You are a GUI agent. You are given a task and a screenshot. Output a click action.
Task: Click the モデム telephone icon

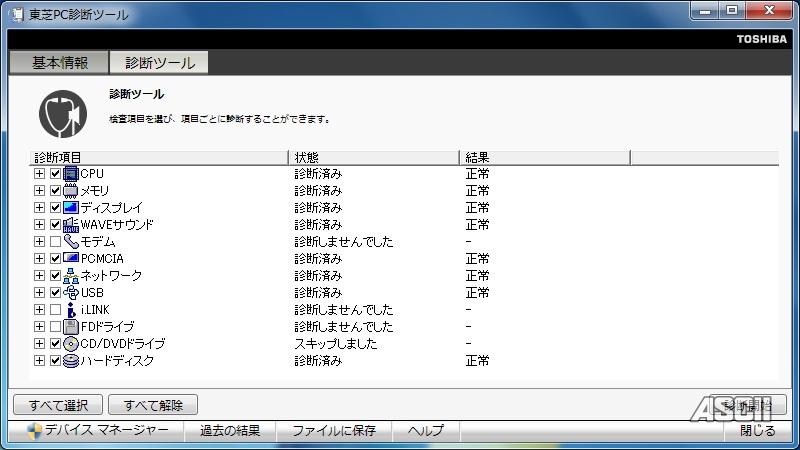tap(71, 242)
